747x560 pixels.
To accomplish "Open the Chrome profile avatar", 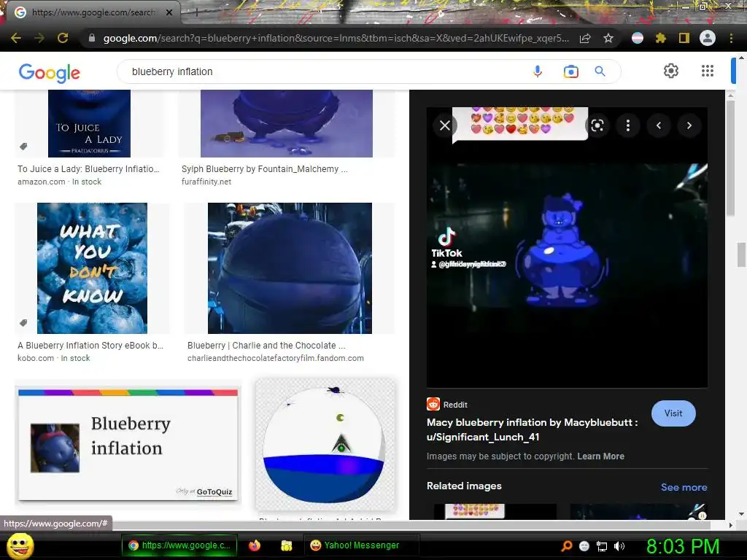I will [708, 38].
